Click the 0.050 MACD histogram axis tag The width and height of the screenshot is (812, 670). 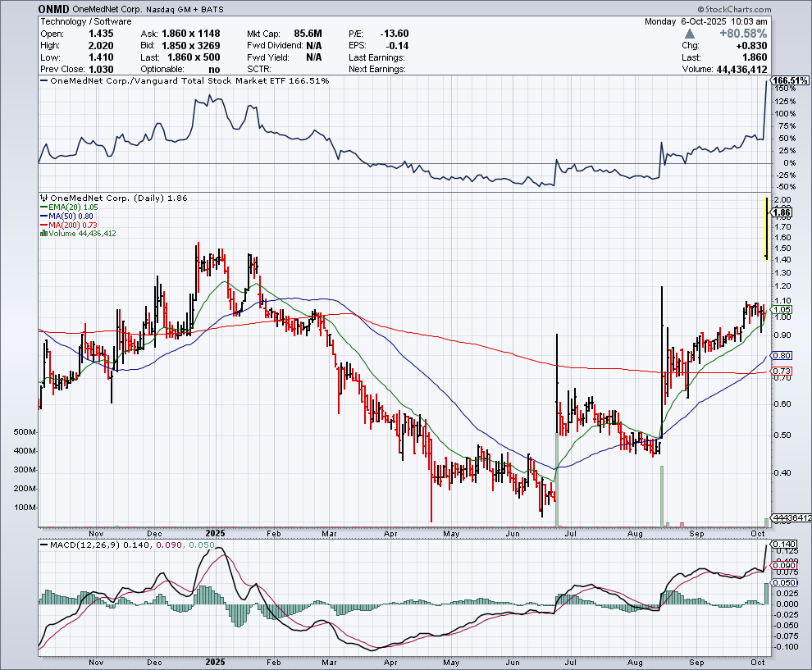pos(785,582)
